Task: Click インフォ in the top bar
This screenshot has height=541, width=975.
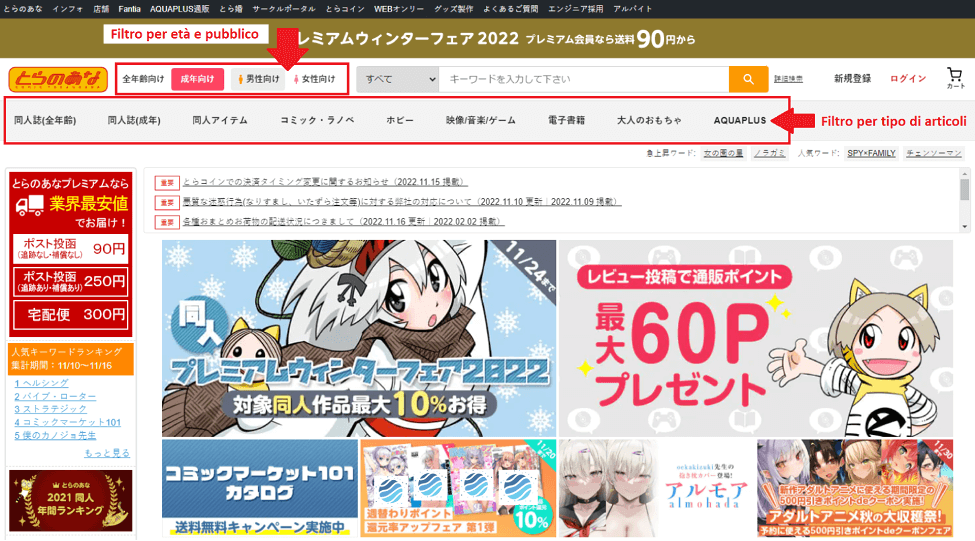Action: tap(68, 9)
